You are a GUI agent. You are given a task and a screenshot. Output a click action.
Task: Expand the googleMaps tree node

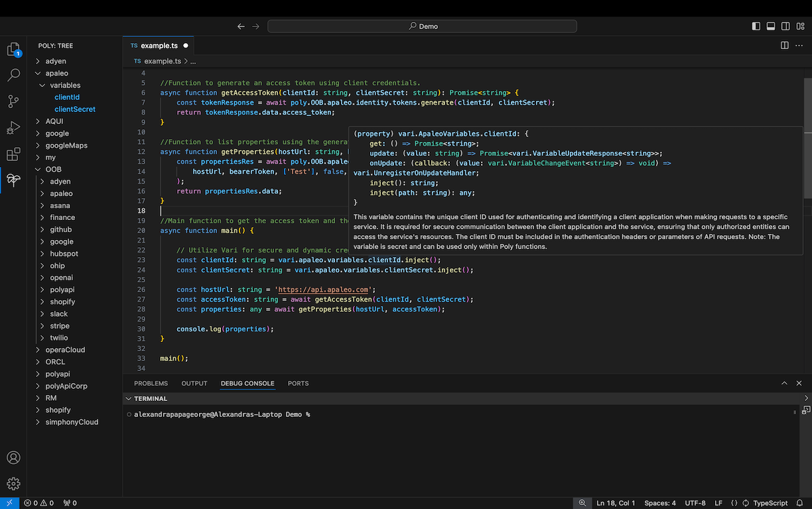[66, 145]
